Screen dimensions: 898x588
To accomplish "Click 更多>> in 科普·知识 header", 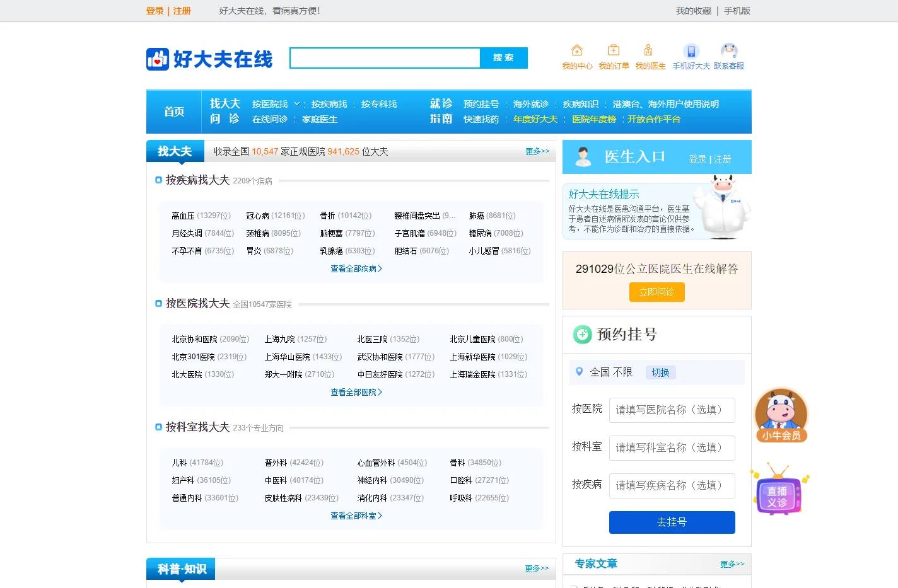I will click(537, 568).
